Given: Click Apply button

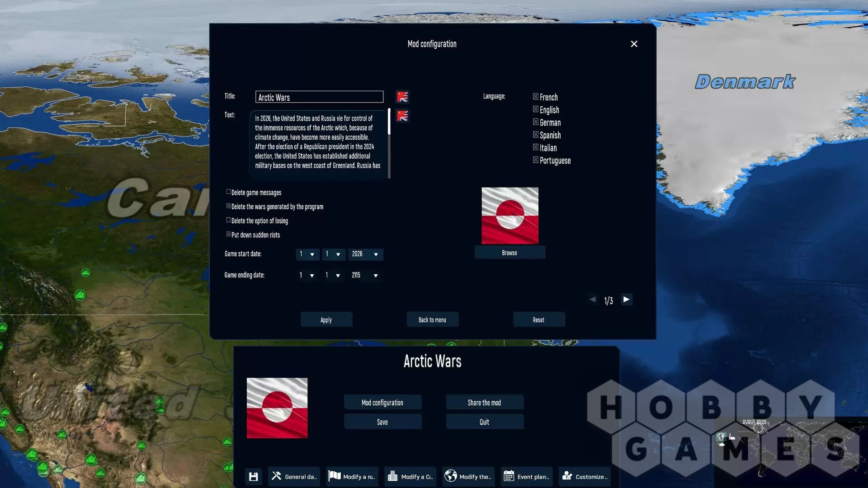Looking at the screenshot, I should point(326,319).
